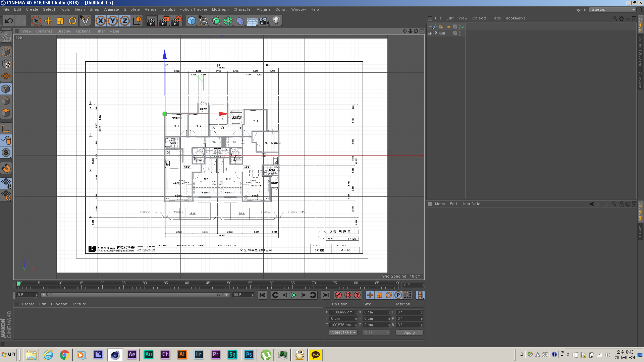Open the spline pen tool icon

204,21
